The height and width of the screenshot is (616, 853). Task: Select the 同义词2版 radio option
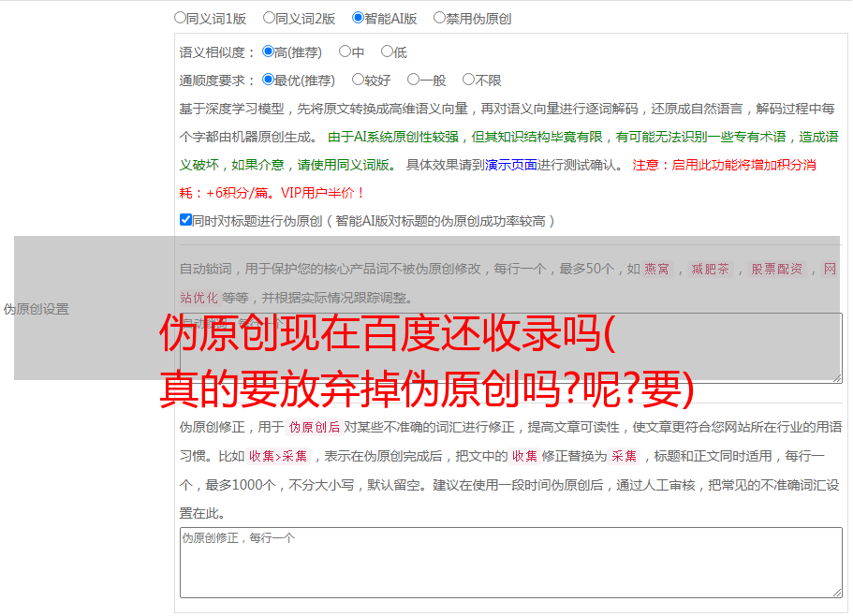[269, 18]
